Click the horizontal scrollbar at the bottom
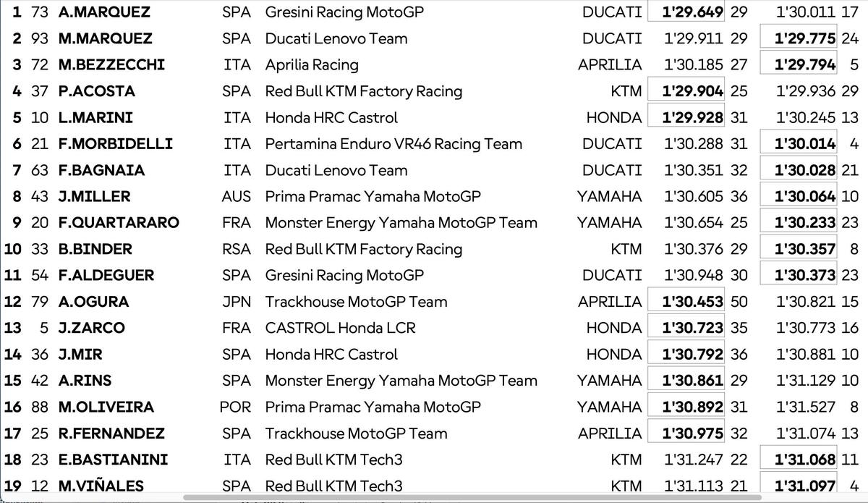Screen dimensions: 868x503 pos(463,498)
